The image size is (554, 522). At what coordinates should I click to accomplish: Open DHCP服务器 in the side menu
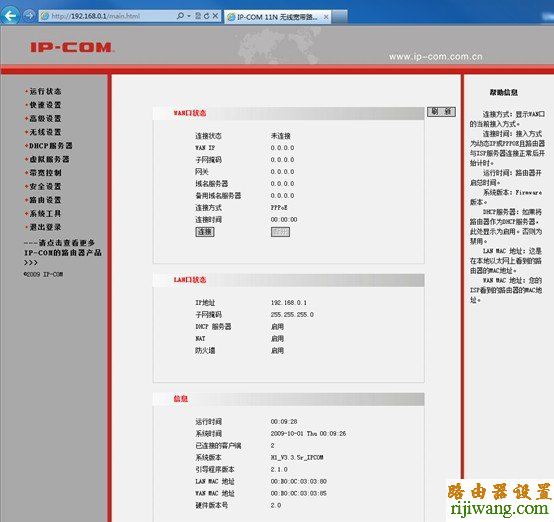[x=51, y=146]
